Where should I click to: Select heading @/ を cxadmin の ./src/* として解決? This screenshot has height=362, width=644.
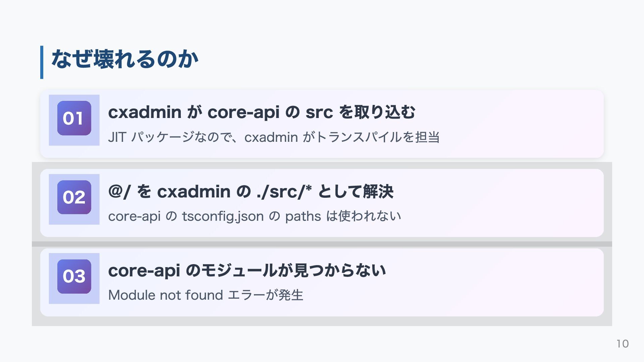pyautogui.click(x=250, y=191)
